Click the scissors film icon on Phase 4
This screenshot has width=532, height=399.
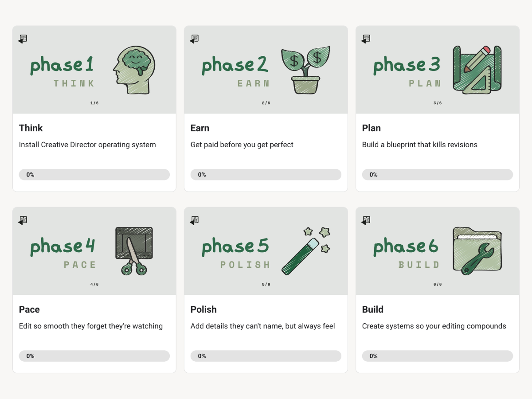tap(134, 251)
